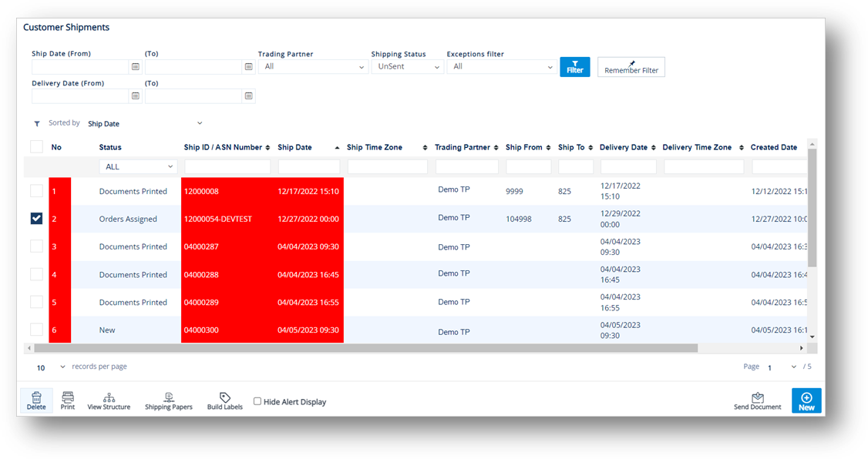Open the Delivery Date To calendar picker
The width and height of the screenshot is (868, 459).
(248, 95)
